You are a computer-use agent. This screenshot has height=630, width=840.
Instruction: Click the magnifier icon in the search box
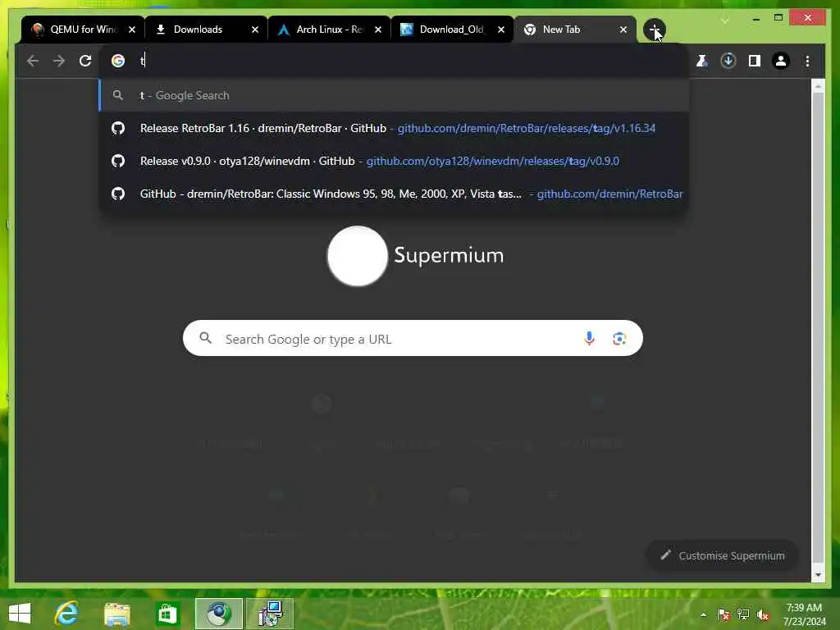coord(205,338)
